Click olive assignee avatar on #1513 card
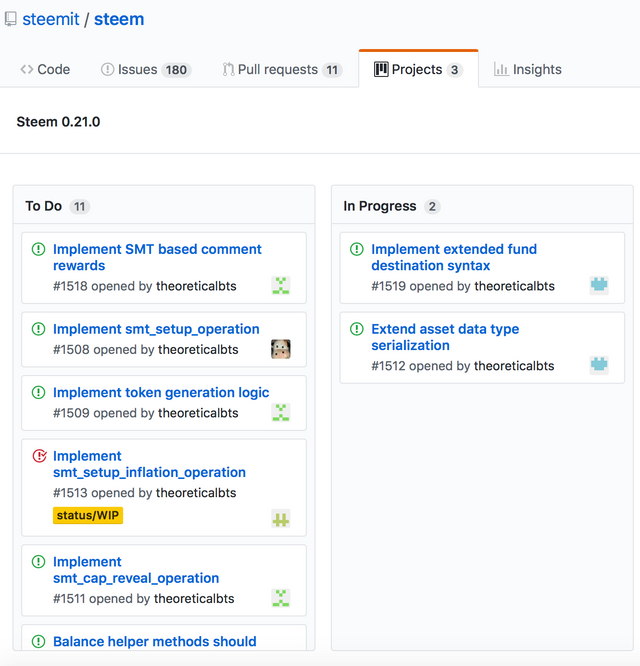The height and width of the screenshot is (666, 640). (281, 519)
